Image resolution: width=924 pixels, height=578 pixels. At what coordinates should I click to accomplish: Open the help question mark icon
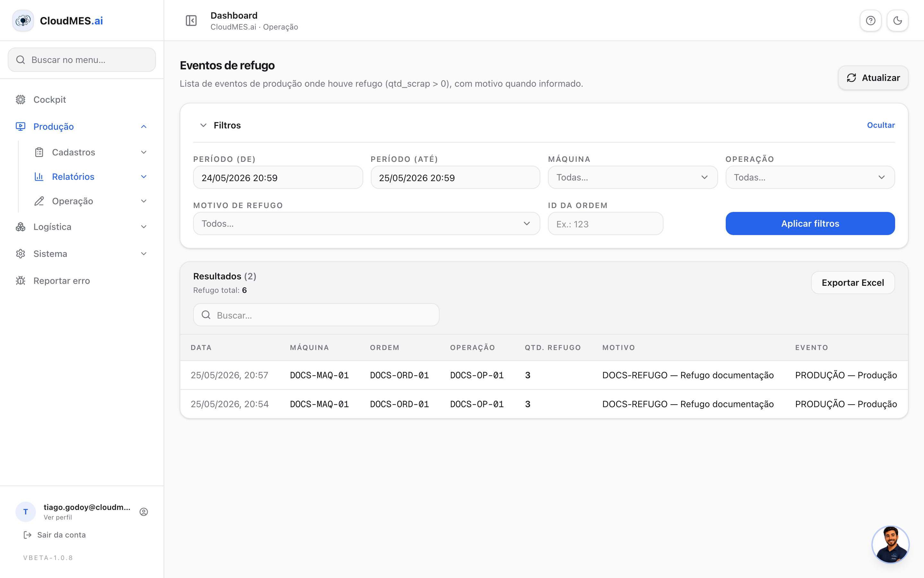870,21
